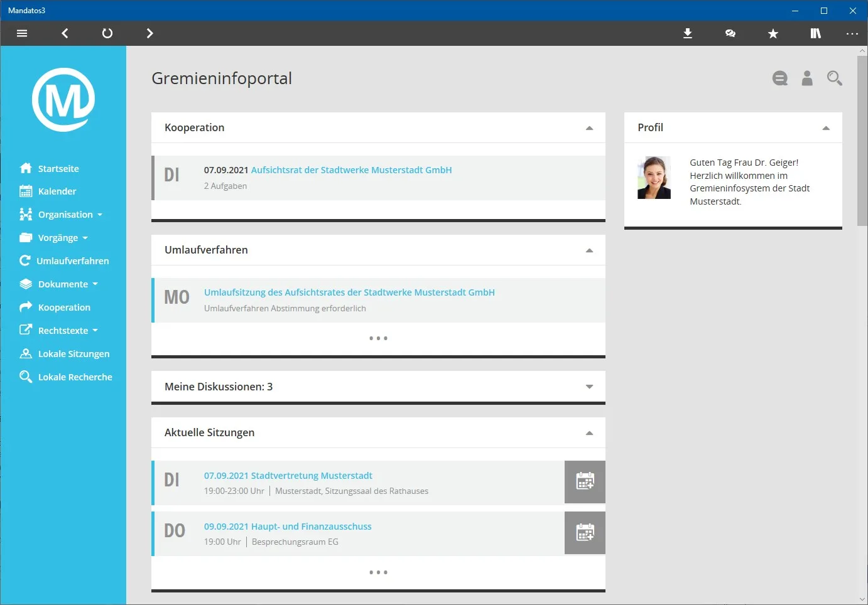Open the hamburger menu in top bar

coord(22,33)
